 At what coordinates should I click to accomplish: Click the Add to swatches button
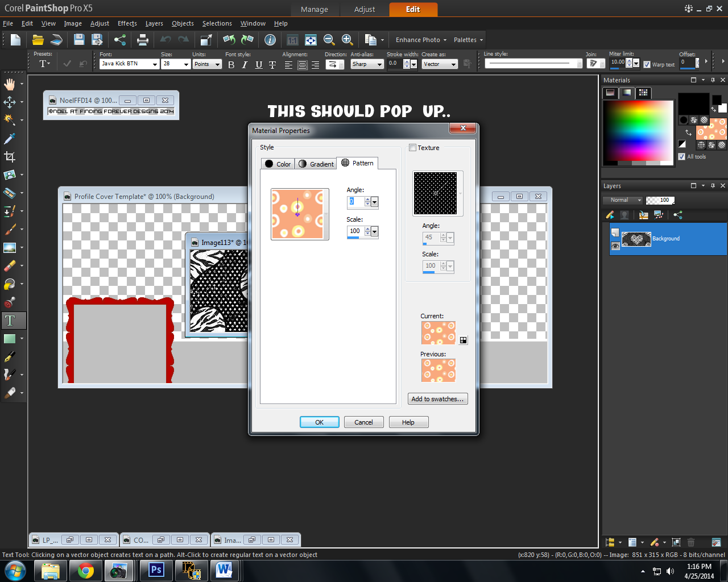coord(437,398)
